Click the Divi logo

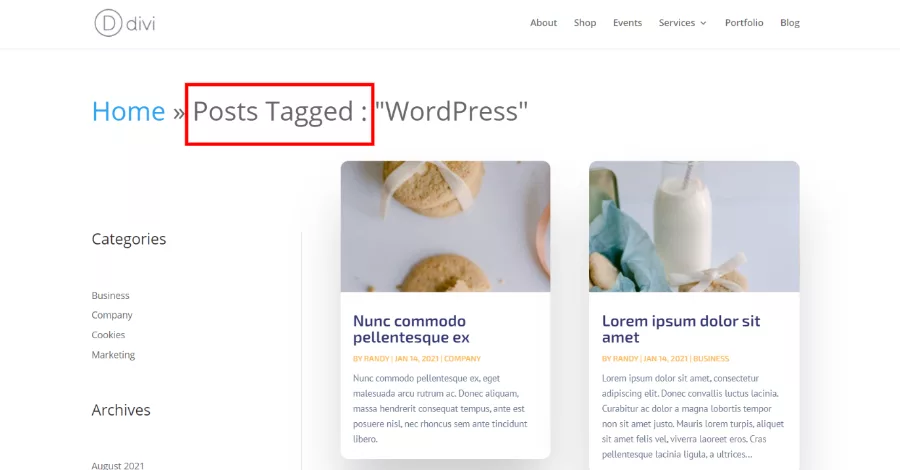(x=125, y=23)
